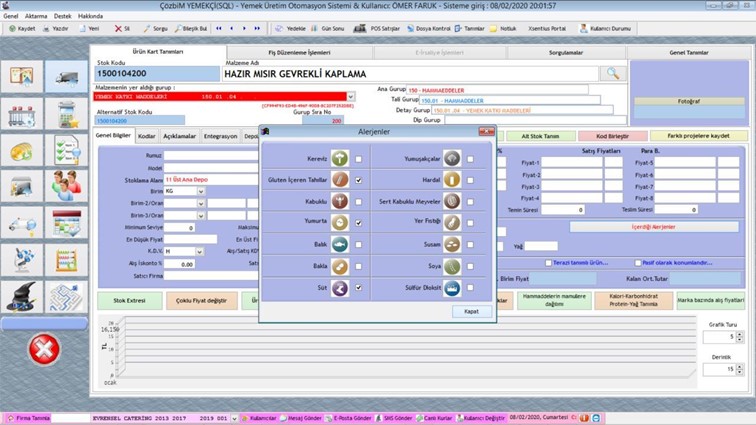Uncheck the Gluten İçeren Tahıllar checkbox
The image size is (756, 425).
pos(358,180)
